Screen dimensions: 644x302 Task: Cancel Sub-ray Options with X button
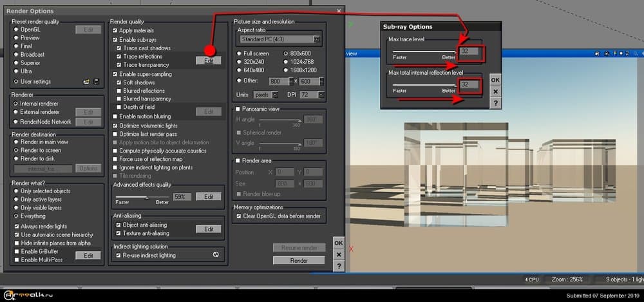495,91
